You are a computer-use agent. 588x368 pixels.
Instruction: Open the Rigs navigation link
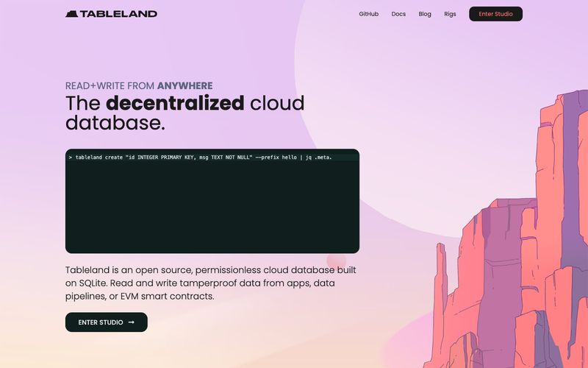450,14
